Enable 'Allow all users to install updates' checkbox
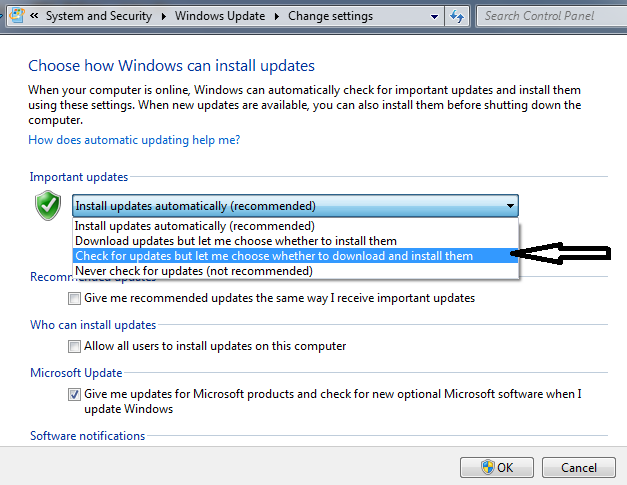627x485 pixels. 74,346
